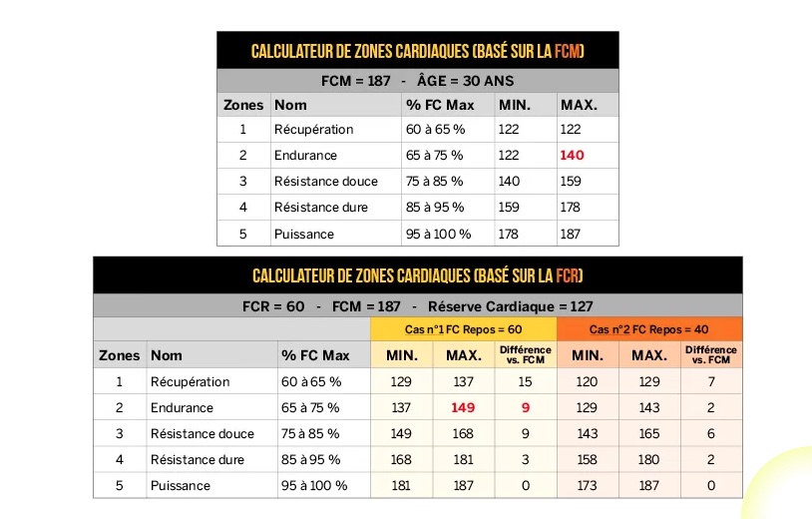
Task: Select 'Résistance douce' in the bottom table
Action: click(x=203, y=433)
